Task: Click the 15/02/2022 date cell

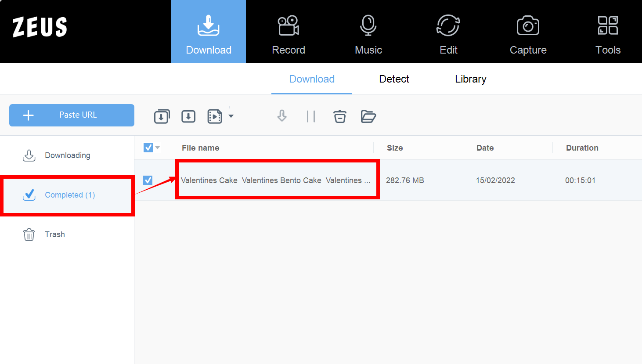Action: point(495,180)
